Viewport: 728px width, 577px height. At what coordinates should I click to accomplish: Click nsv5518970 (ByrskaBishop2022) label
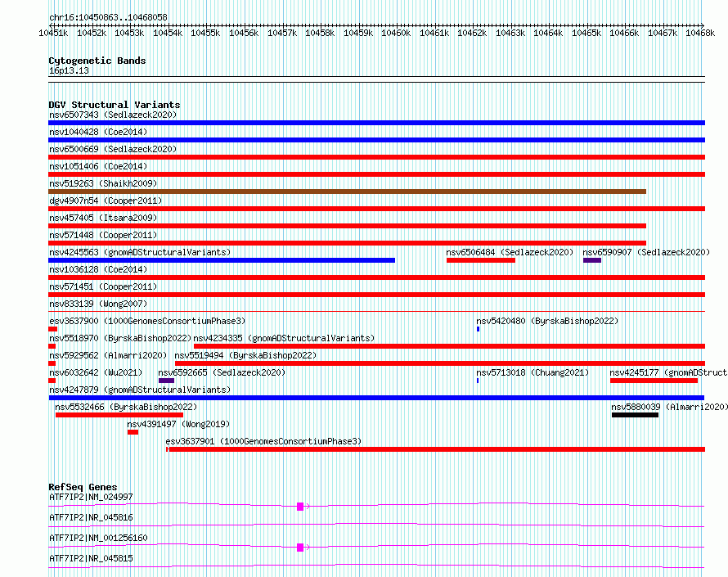(120, 338)
